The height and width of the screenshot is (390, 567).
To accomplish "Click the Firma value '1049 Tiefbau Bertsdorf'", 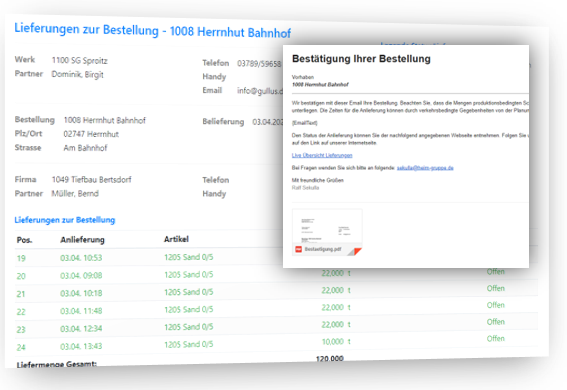I will pyautogui.click(x=91, y=180).
